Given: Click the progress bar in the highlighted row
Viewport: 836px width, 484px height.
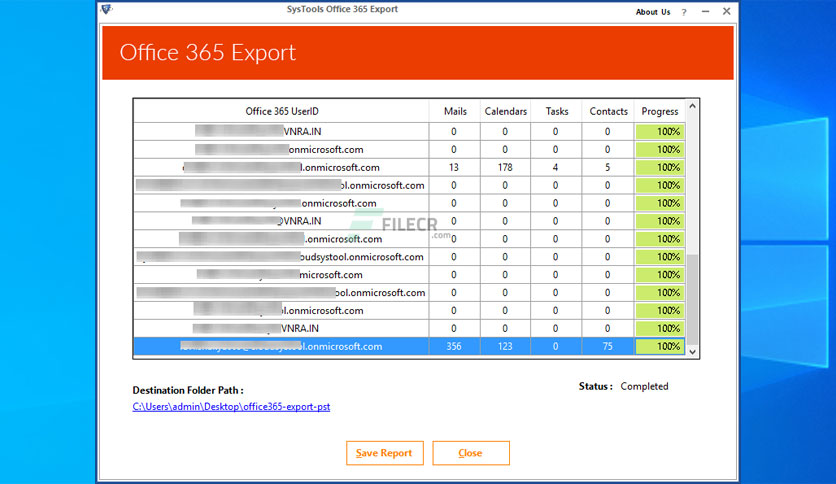Looking at the screenshot, I should coord(660,346).
